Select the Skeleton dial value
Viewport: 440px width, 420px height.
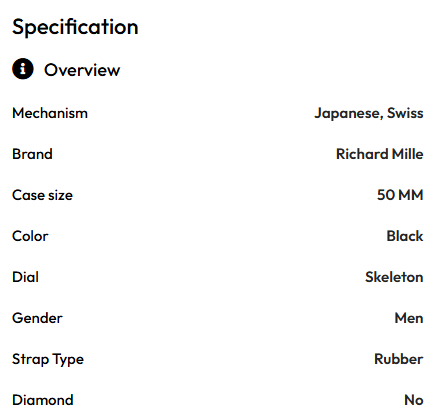click(x=394, y=277)
